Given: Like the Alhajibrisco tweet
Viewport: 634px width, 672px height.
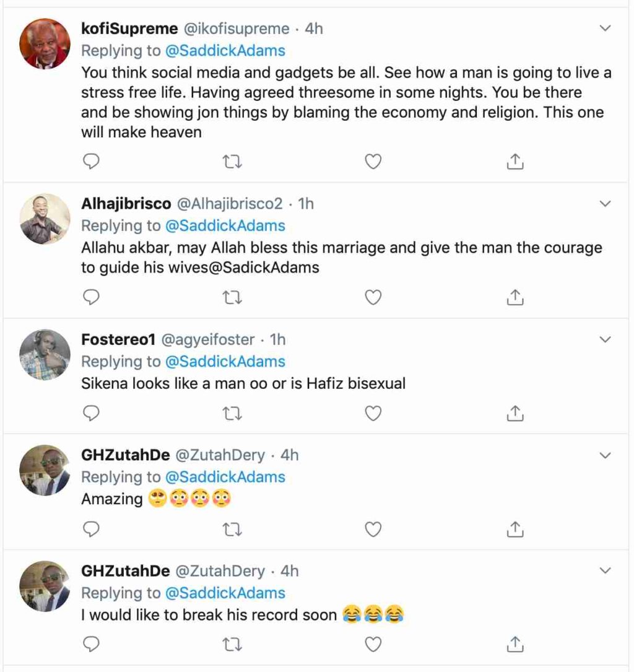Looking at the screenshot, I should [372, 298].
